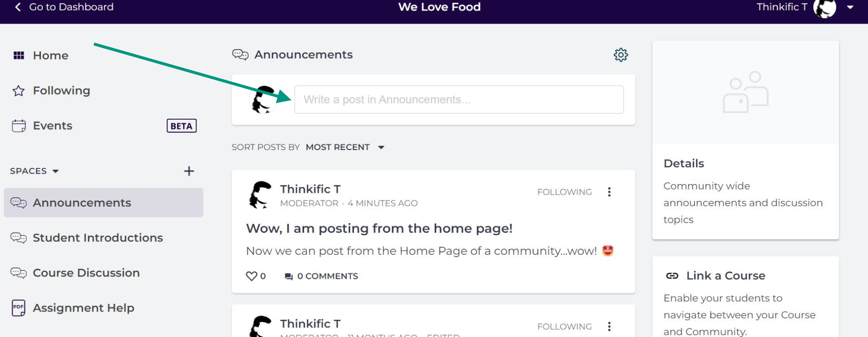
Task: Click the Assignment Help PDF icon
Action: pos(18,308)
